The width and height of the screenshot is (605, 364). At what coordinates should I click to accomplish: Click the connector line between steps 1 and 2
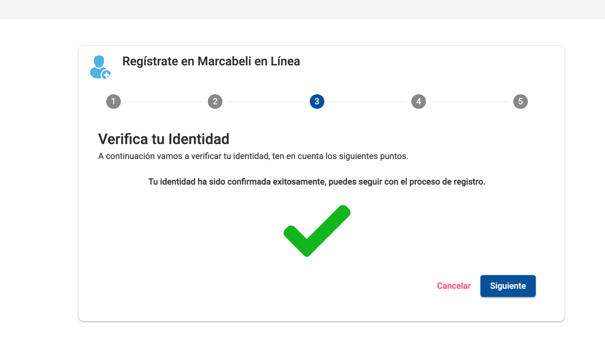pyautogui.click(x=164, y=102)
